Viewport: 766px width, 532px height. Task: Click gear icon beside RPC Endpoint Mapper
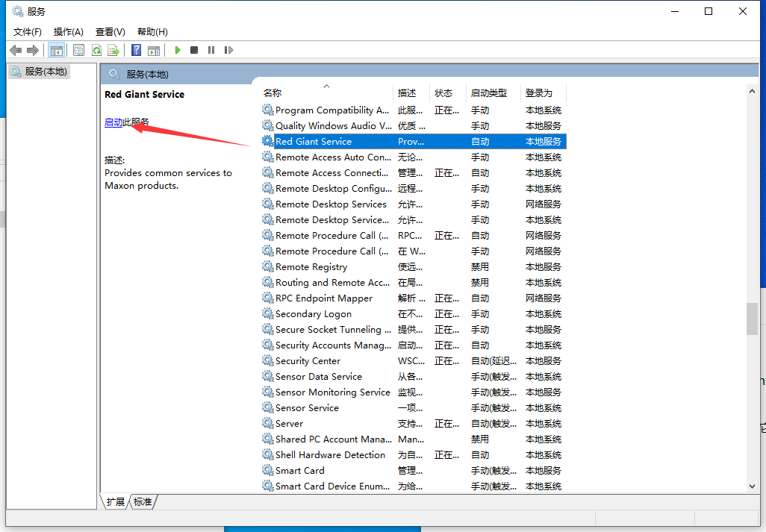[x=268, y=298]
